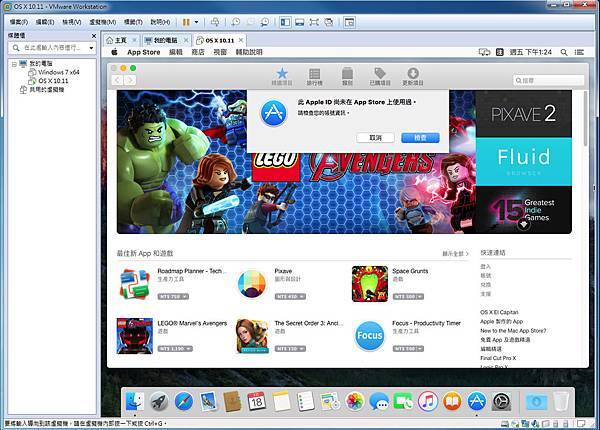Open VMware 檔案(F) menu
This screenshot has width=600, height=430.
coord(18,22)
